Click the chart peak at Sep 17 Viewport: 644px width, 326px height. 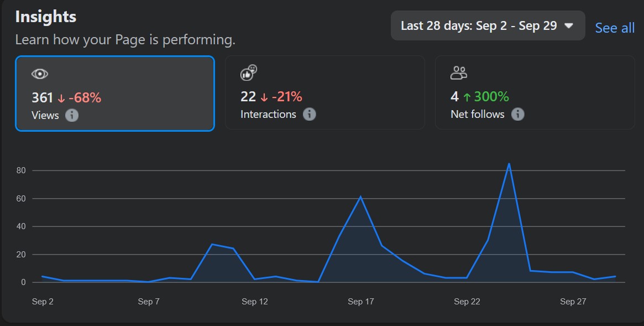tap(360, 196)
